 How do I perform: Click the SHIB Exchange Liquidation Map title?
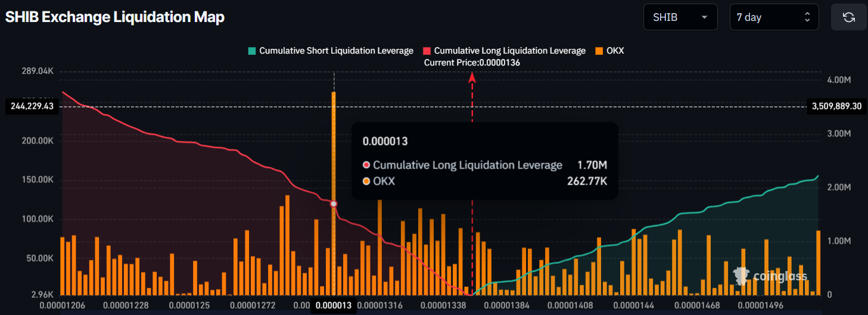pyautogui.click(x=115, y=17)
